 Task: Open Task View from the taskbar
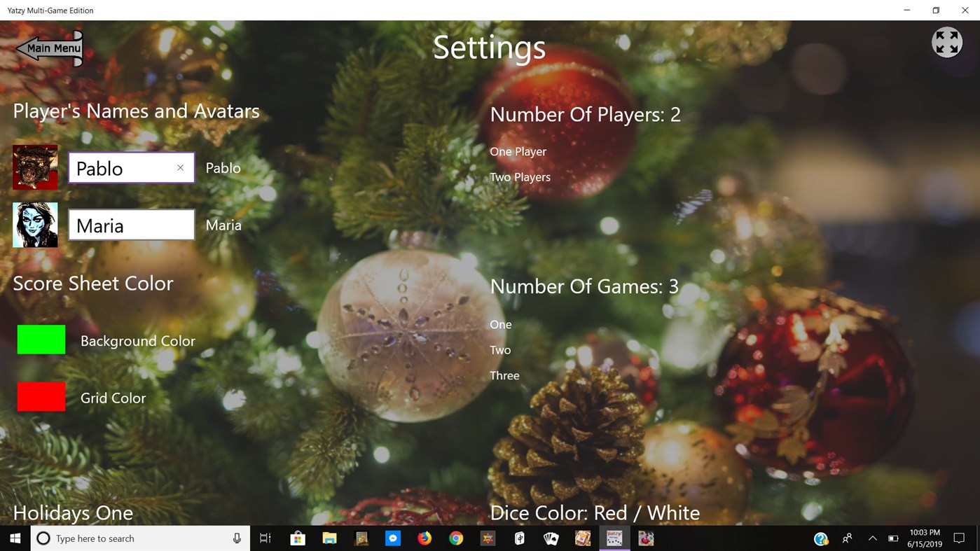(x=264, y=538)
